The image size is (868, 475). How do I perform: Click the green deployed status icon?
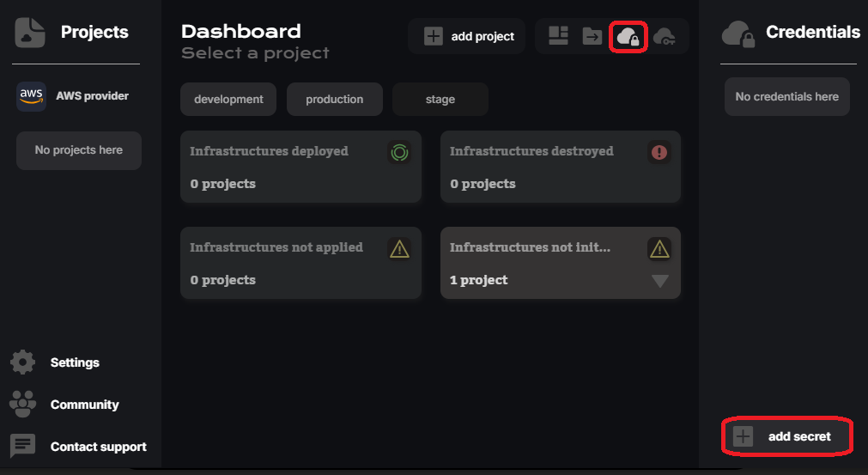[399, 153]
